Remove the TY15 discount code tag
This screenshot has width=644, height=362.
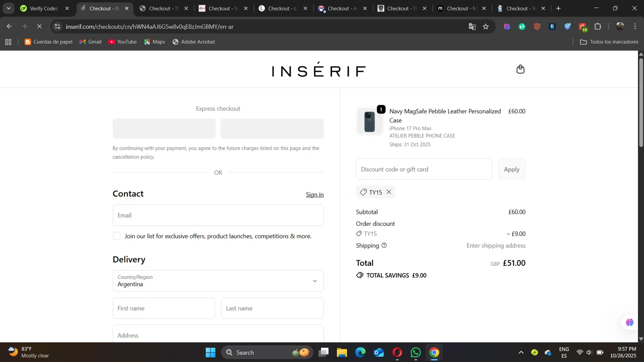click(389, 192)
